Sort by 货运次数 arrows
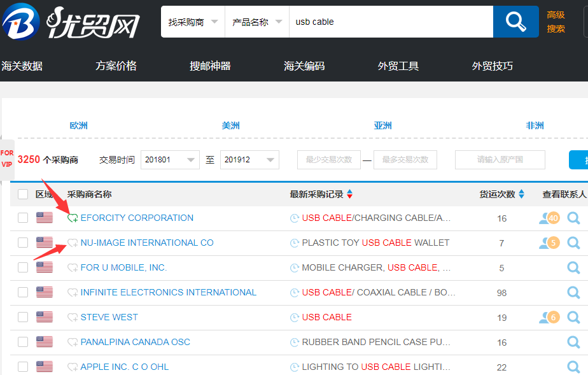588x375 pixels. 521,194
